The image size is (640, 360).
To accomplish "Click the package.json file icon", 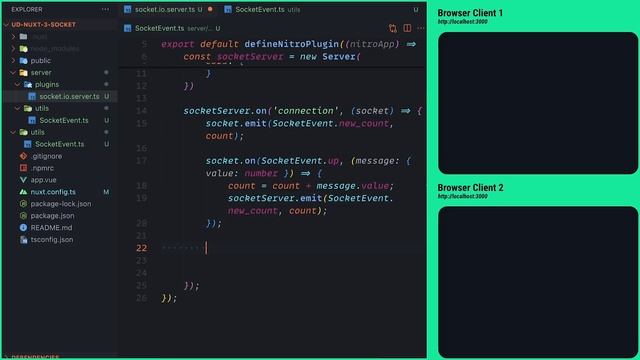I will (x=23, y=216).
